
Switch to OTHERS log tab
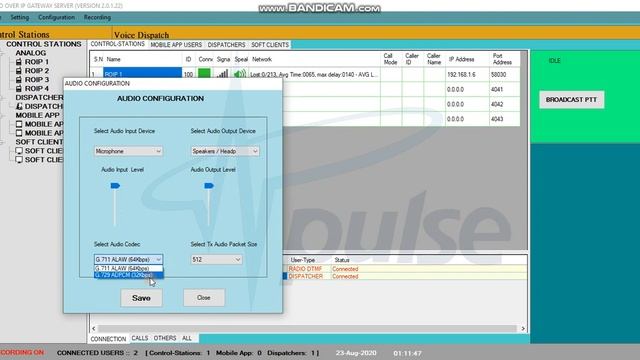165,338
